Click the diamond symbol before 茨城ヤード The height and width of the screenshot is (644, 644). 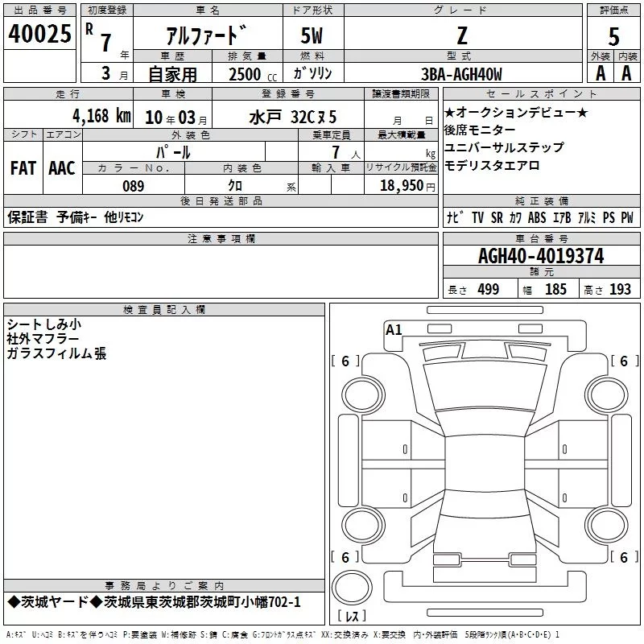(x=13, y=602)
